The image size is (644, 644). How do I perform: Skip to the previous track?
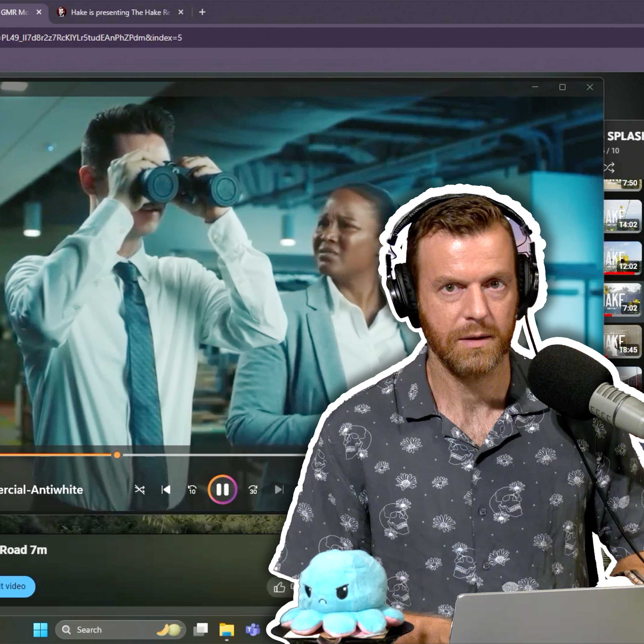click(166, 490)
